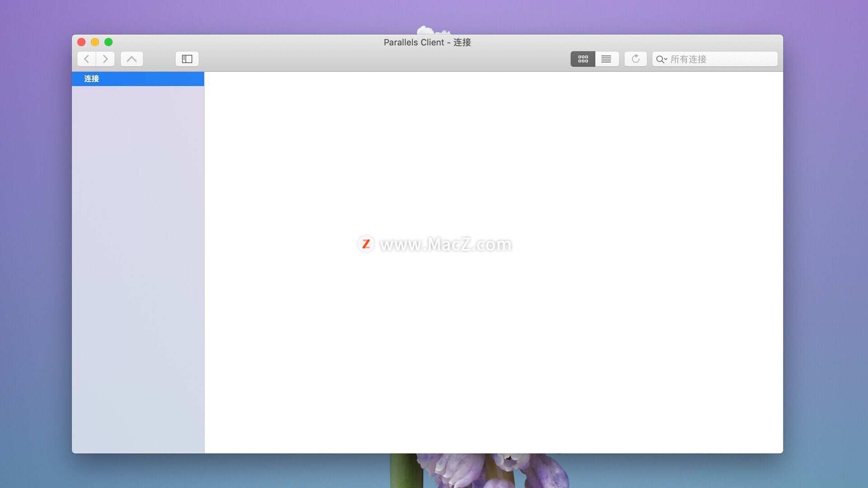
Task: Go forward with the right arrow button
Action: pos(105,59)
